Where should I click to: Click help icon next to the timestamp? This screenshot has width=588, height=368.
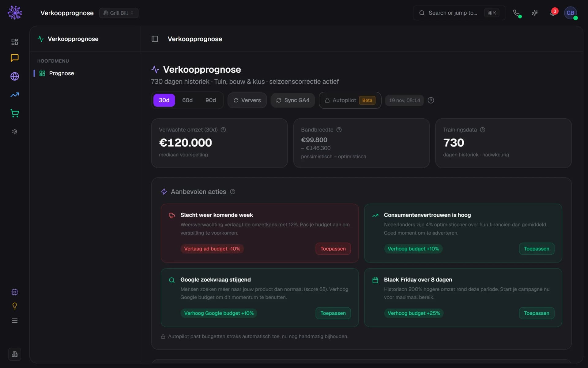point(431,100)
